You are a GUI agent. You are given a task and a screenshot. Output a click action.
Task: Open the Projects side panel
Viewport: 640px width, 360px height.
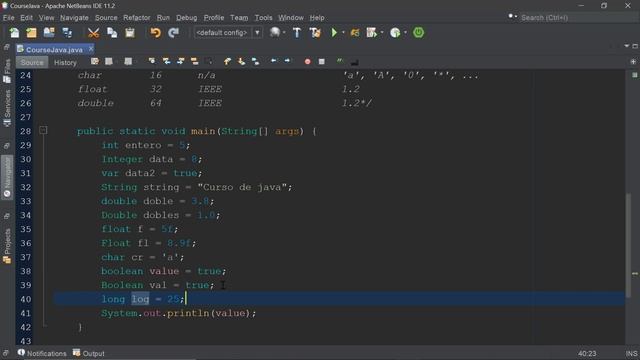click(x=7, y=246)
